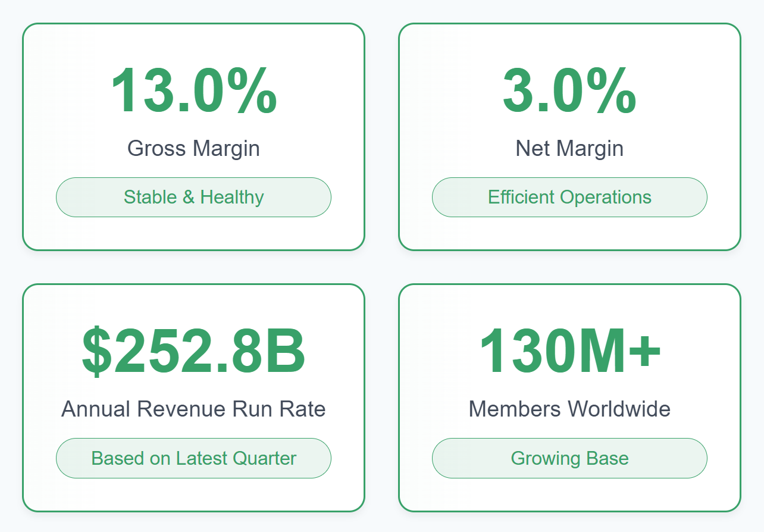Click the $252.8B revenue figure
The width and height of the screenshot is (764, 532).
click(x=193, y=351)
